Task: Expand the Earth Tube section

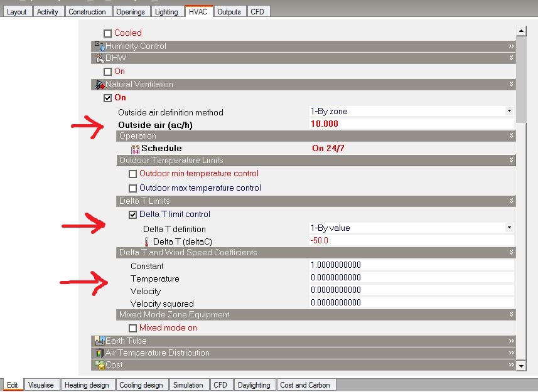Action: tap(511, 341)
